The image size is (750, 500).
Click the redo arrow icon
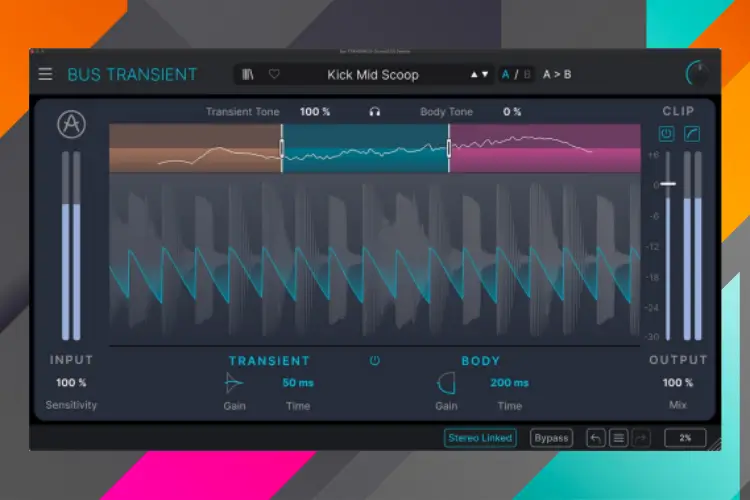641,438
